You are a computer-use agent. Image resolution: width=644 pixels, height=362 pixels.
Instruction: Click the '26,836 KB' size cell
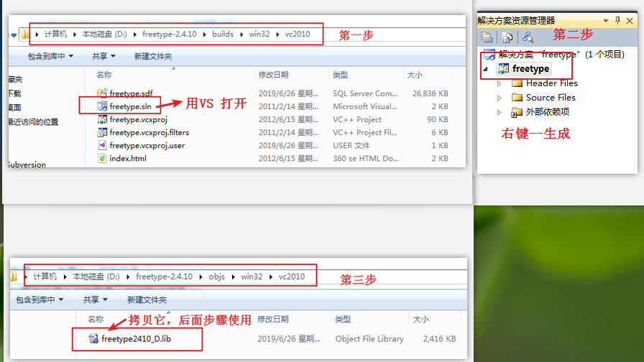(x=430, y=93)
